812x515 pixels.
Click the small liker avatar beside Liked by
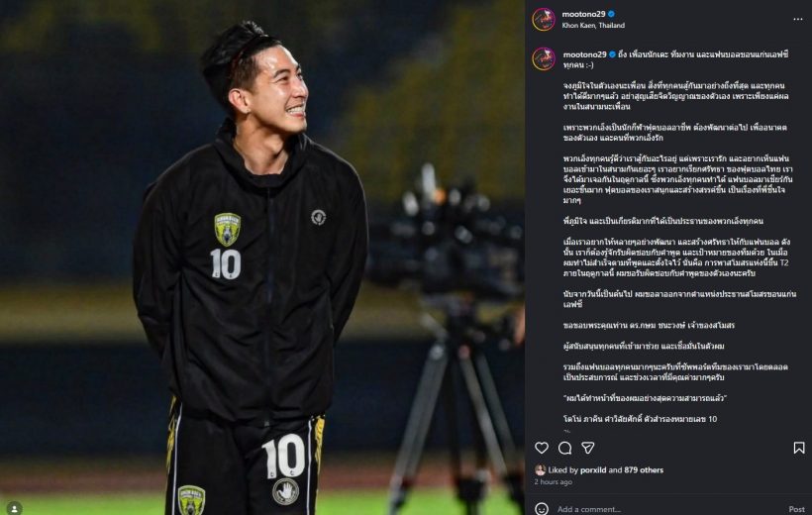point(540,469)
